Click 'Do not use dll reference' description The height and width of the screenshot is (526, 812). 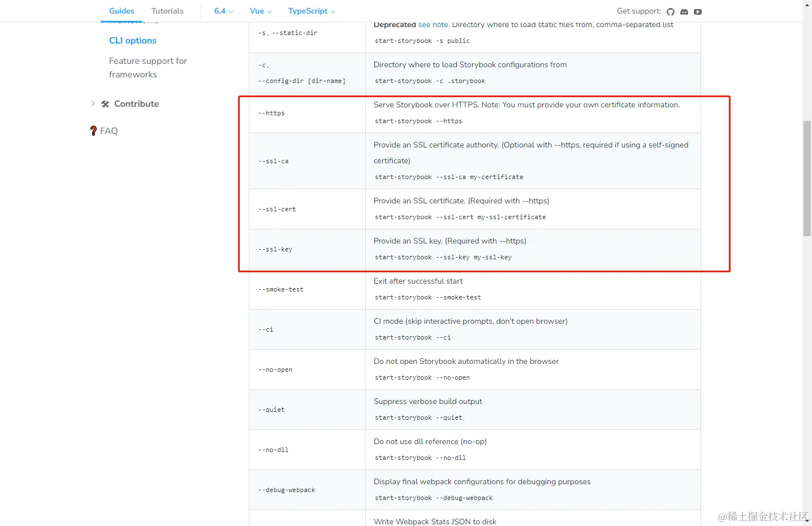click(430, 442)
